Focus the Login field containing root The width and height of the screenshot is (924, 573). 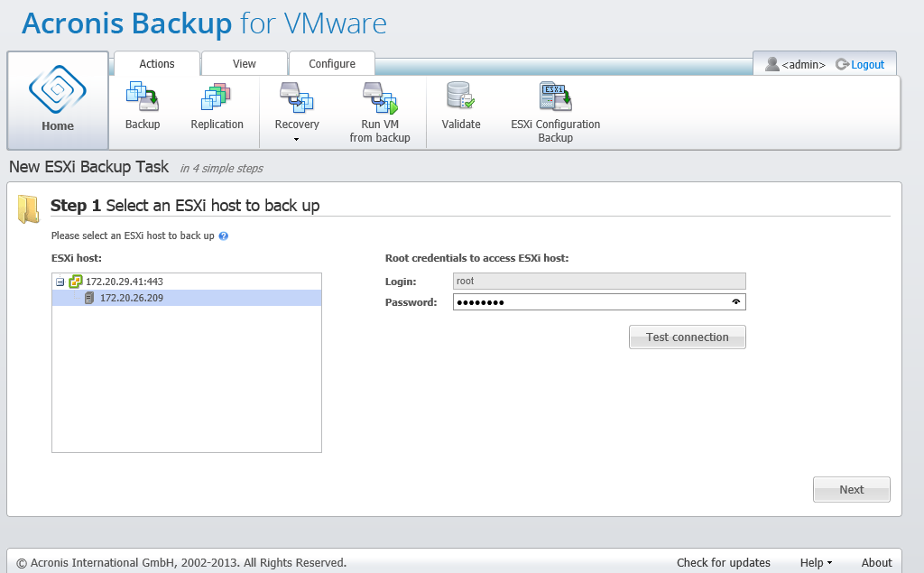coord(599,282)
